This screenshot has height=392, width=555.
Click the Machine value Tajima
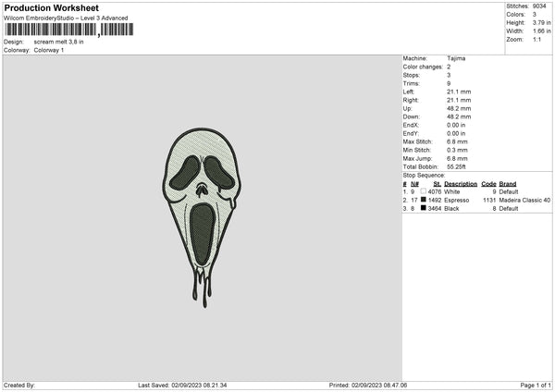(x=456, y=58)
